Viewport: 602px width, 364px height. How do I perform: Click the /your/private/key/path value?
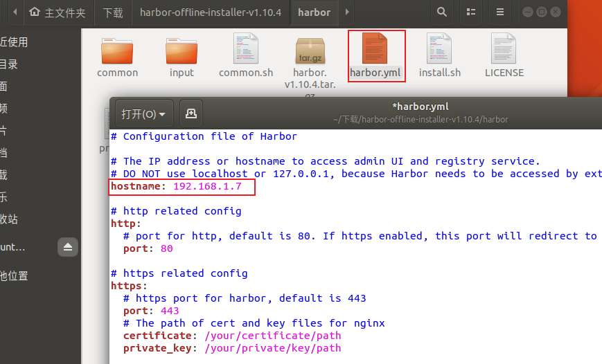pos(273,348)
